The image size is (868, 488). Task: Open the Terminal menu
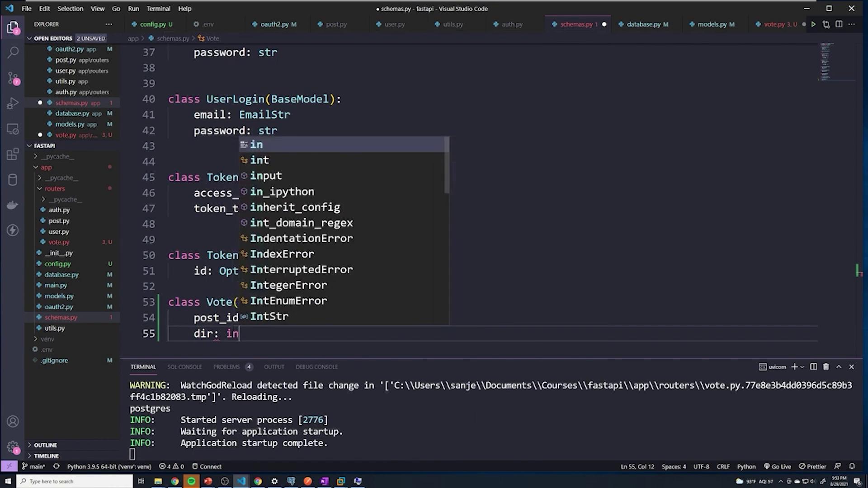pyautogui.click(x=158, y=9)
